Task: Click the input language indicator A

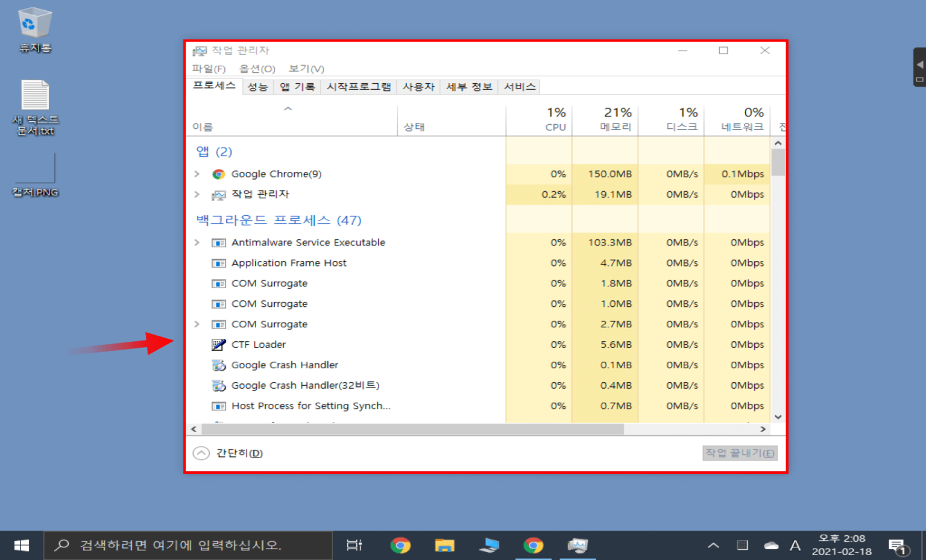Action: pos(795,544)
